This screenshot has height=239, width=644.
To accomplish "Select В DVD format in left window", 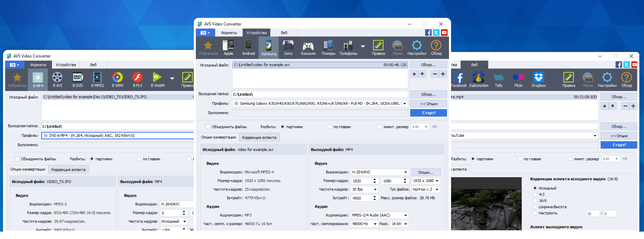I will pyautogui.click(x=78, y=80).
